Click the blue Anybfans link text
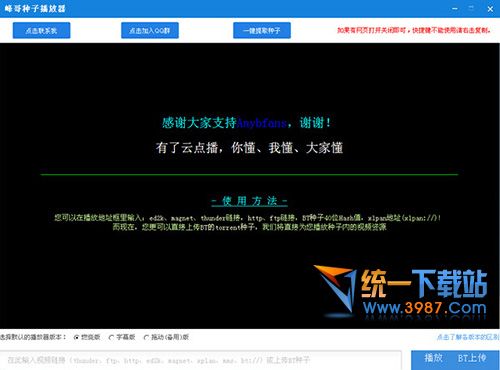This screenshot has width=500, height=370. point(262,123)
